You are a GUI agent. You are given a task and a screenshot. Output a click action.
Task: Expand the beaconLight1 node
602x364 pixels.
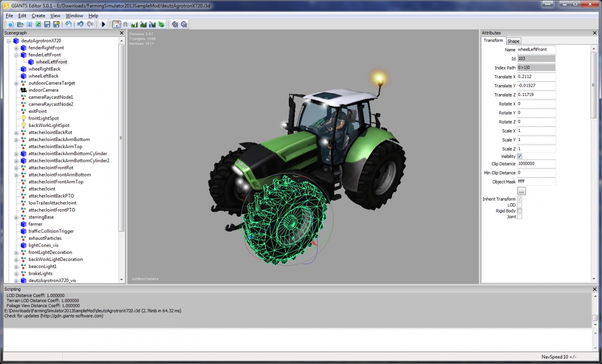pyautogui.click(x=16, y=266)
